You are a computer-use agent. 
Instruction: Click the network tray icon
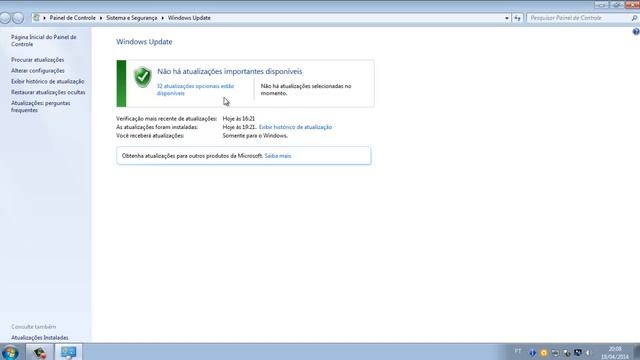click(578, 352)
